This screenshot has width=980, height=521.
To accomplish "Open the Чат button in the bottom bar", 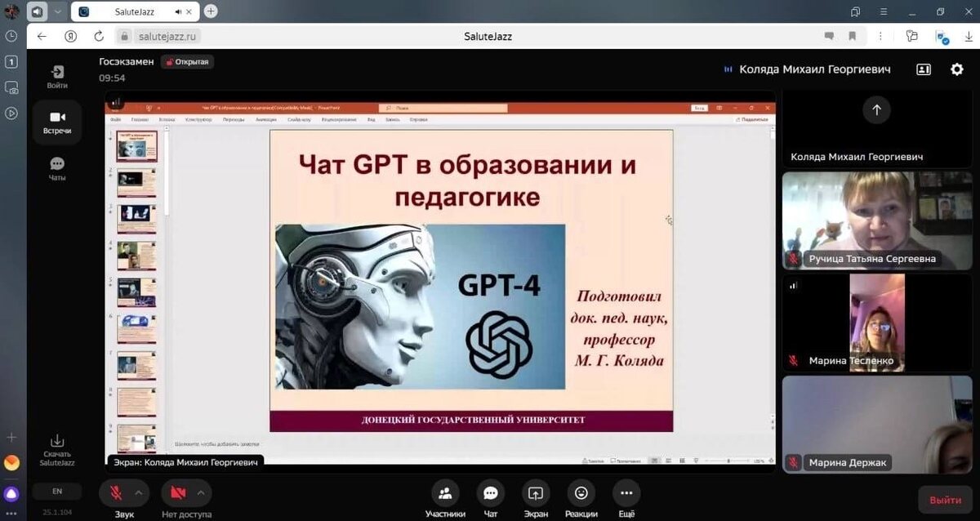I will click(x=491, y=499).
